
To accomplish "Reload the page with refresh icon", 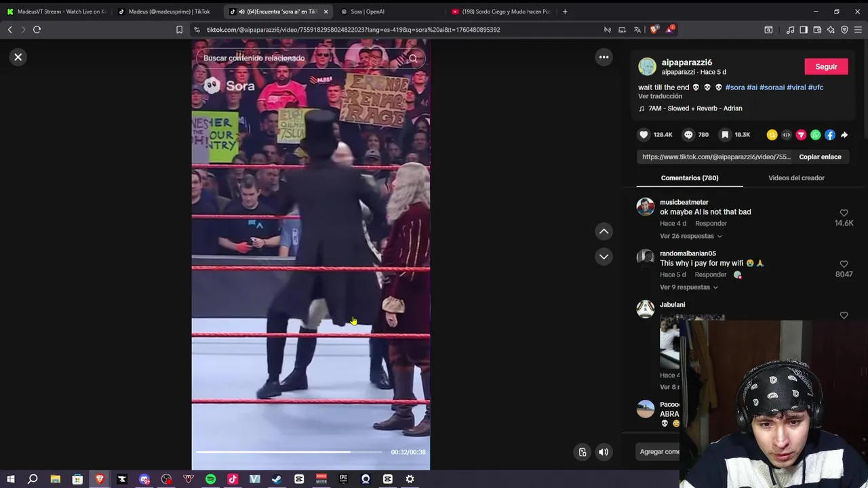I will tap(37, 30).
